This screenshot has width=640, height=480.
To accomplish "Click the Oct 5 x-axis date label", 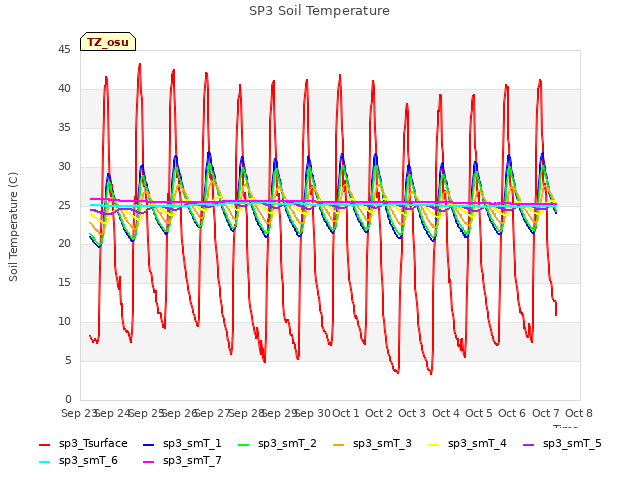I will (x=479, y=413).
